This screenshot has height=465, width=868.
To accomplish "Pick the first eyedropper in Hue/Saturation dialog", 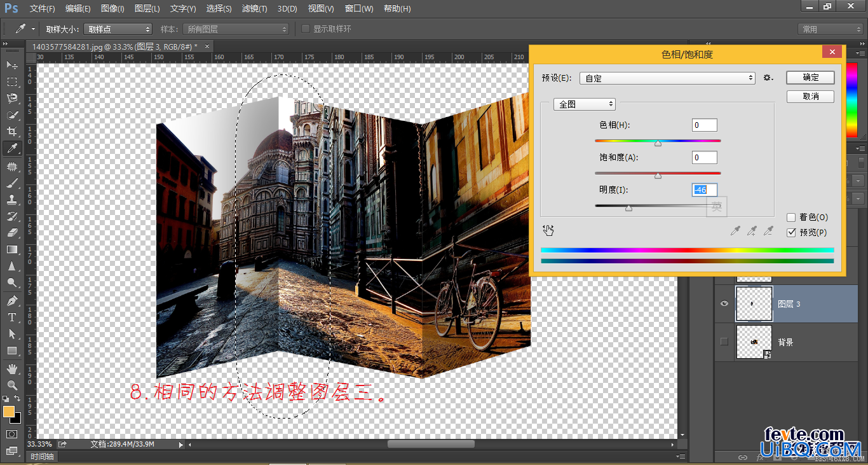I will pos(735,231).
